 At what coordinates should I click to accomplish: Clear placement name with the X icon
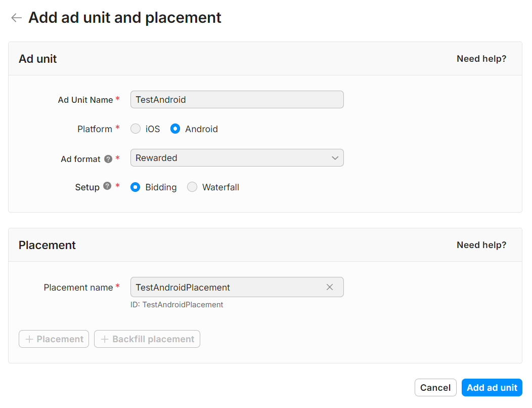tap(329, 287)
